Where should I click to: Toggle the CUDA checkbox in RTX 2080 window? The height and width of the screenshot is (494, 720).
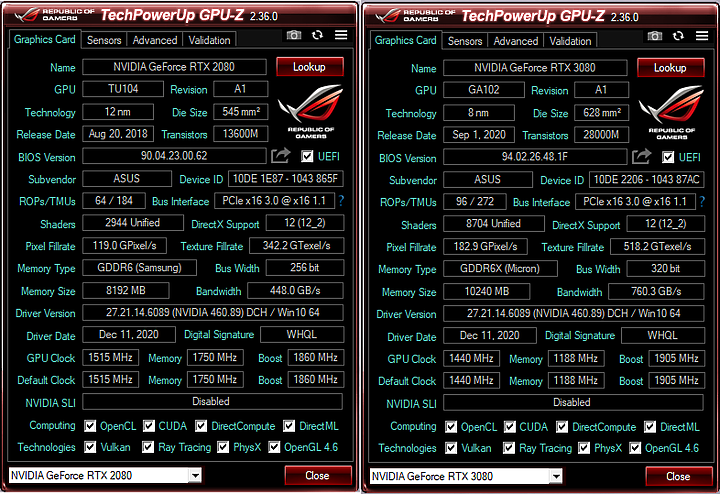[149, 426]
